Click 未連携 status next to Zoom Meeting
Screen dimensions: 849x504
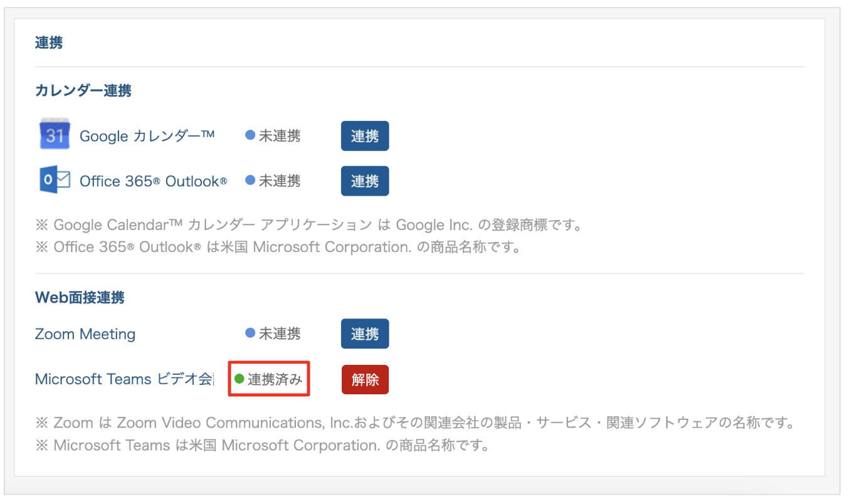[x=273, y=333]
